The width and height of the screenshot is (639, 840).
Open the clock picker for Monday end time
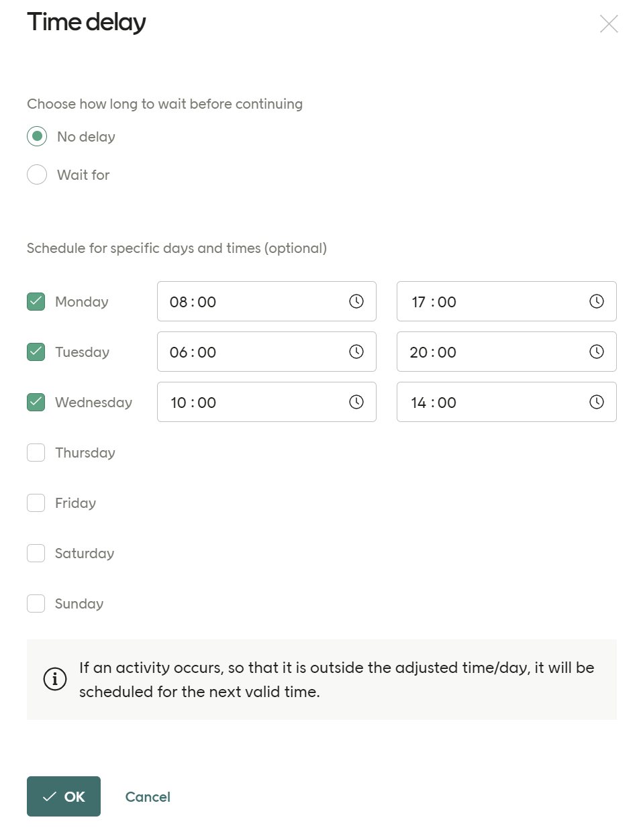click(x=596, y=301)
